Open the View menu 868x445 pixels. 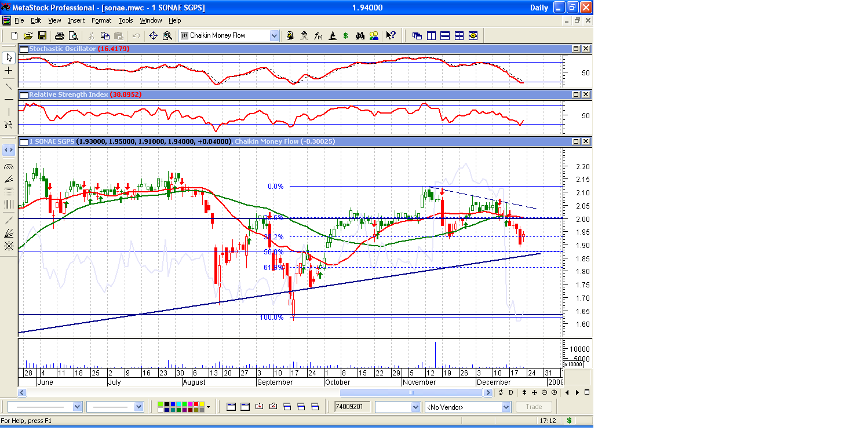tap(54, 20)
